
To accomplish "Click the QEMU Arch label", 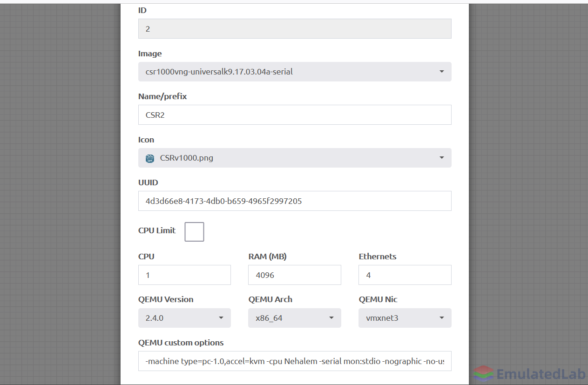I will tap(270, 299).
